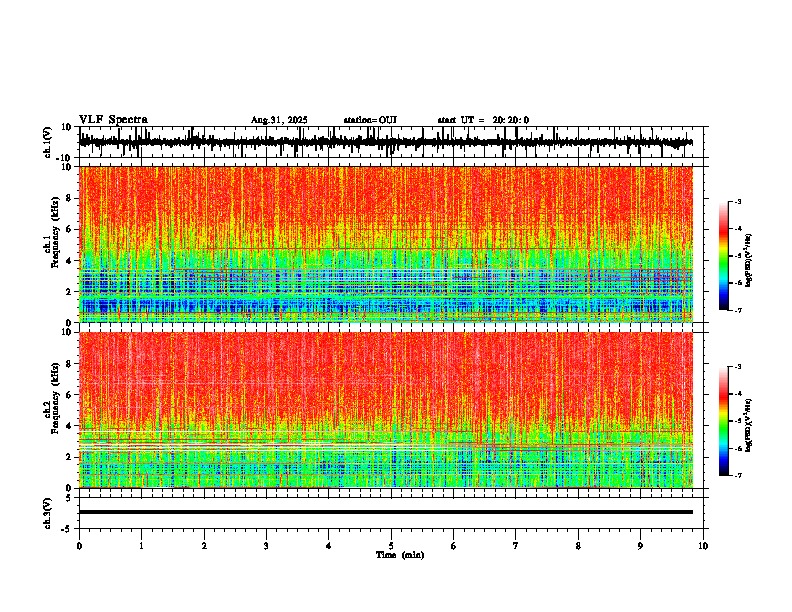Click the '-3' label on ch.1 color bar
The width and height of the screenshot is (792, 612).
pyautogui.click(x=737, y=201)
